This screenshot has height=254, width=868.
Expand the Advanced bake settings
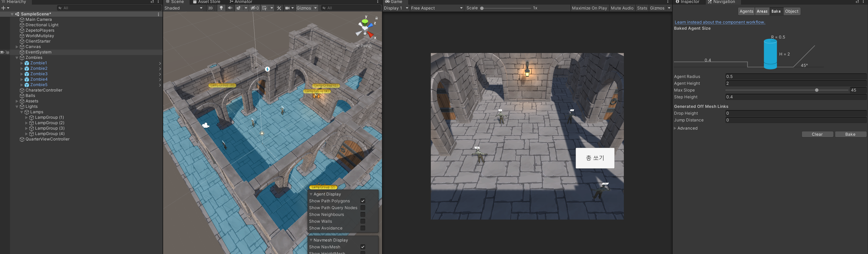[675, 128]
